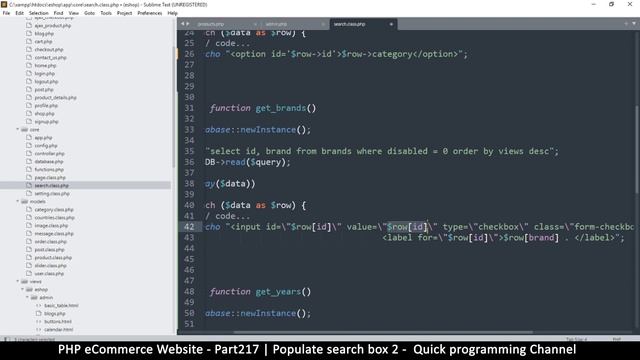Open config.php in the core folder
This screenshot has width=640, height=360.
(46, 146)
